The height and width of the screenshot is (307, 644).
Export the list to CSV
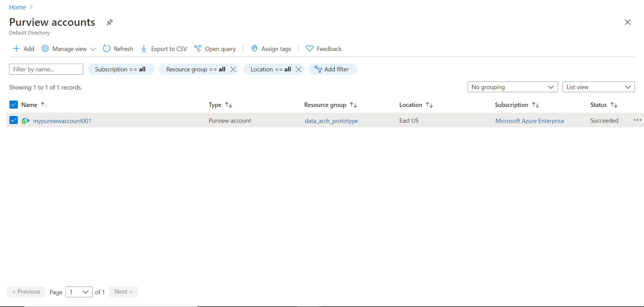point(164,49)
